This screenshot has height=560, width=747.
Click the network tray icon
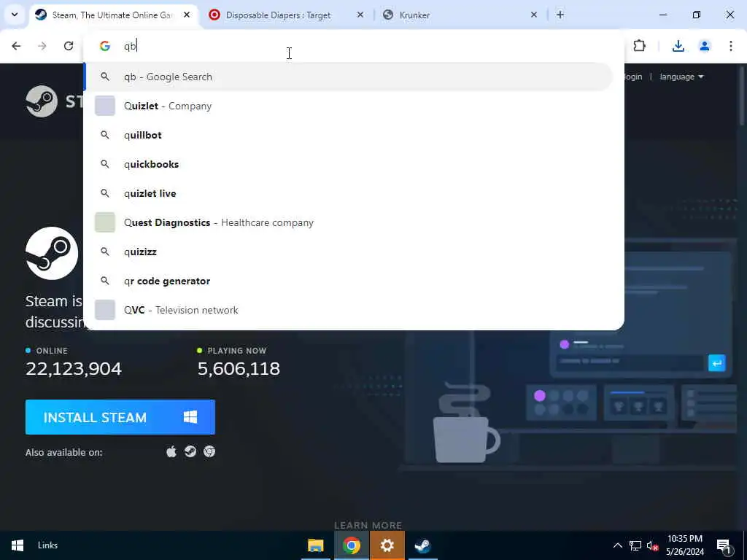[635, 545]
